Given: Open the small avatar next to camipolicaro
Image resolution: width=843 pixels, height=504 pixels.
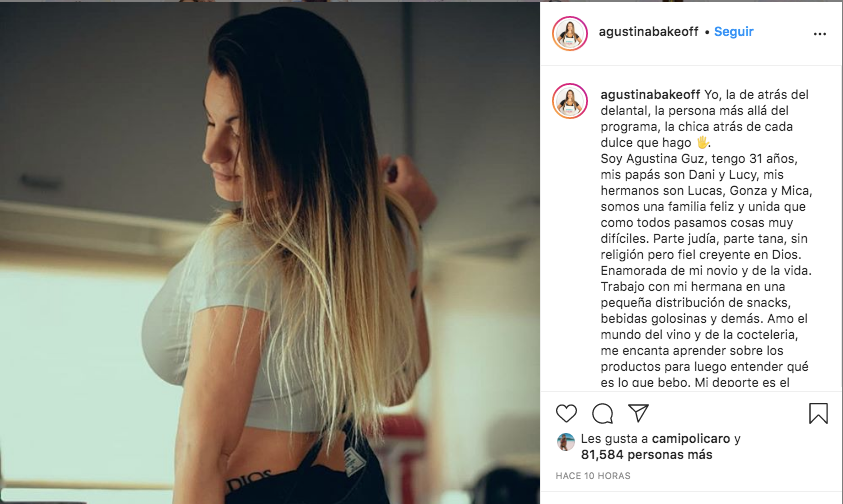Looking at the screenshot, I should pos(566,442).
